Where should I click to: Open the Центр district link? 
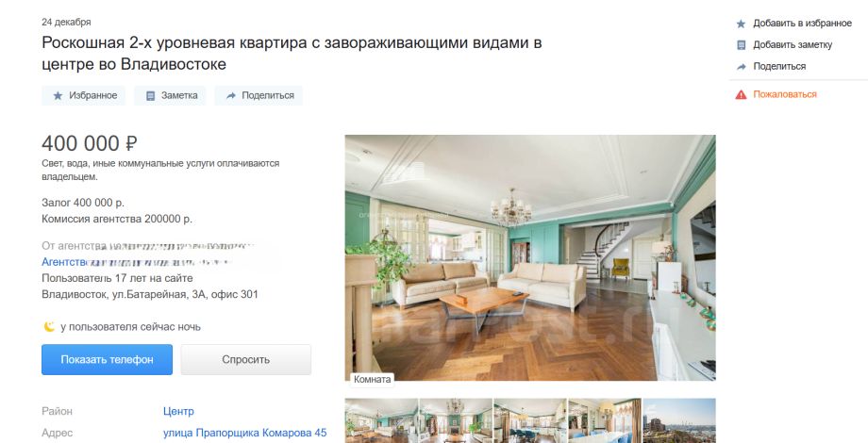[178, 412]
